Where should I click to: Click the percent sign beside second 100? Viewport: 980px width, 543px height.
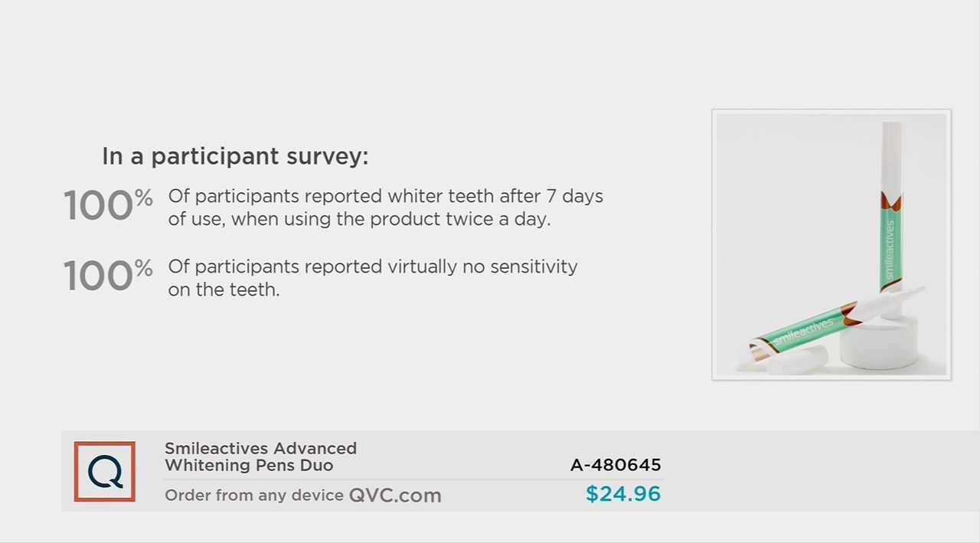[144, 267]
